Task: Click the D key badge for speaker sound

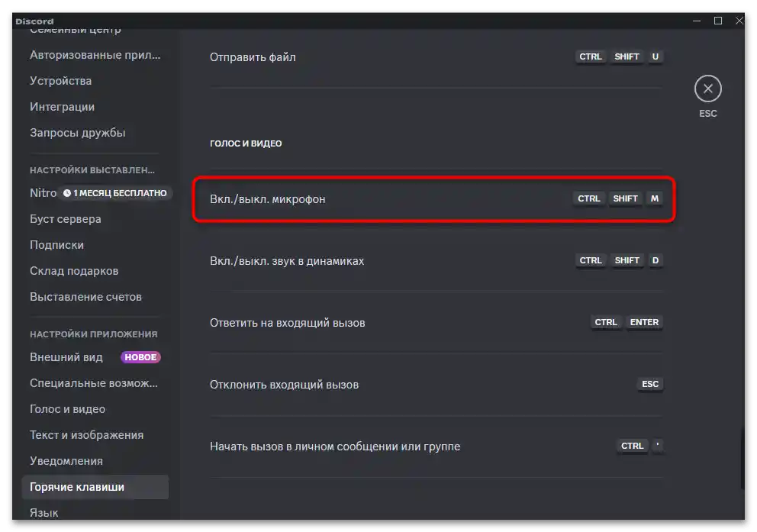Action: [655, 260]
